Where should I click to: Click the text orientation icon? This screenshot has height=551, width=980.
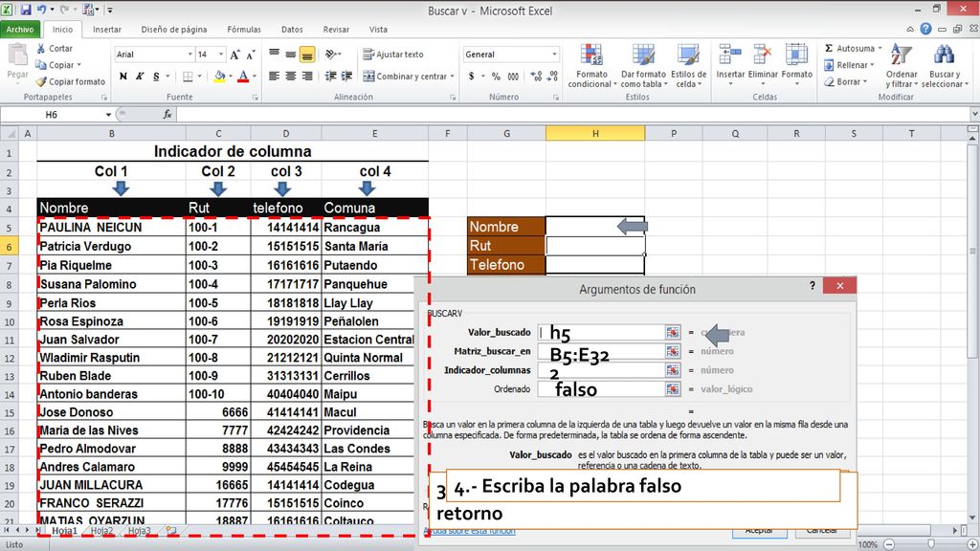tap(331, 55)
